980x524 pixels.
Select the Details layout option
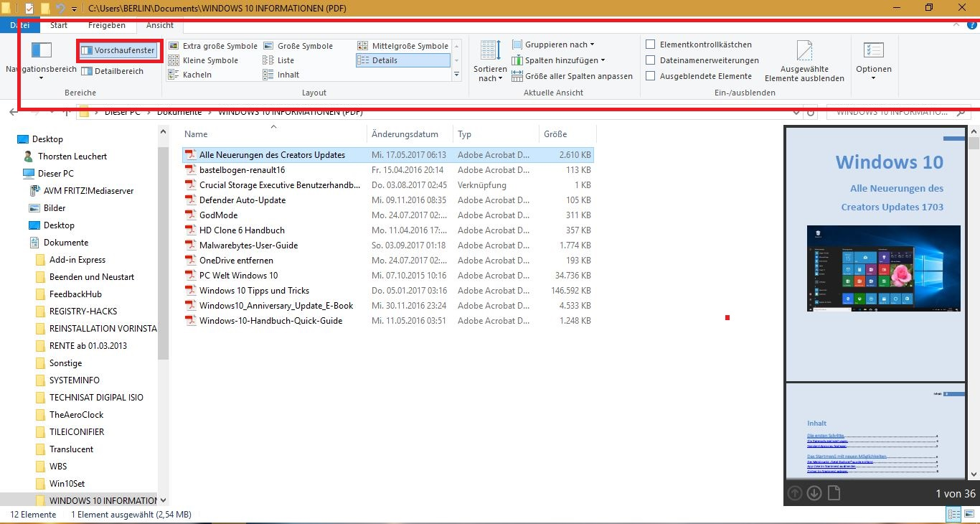(402, 60)
